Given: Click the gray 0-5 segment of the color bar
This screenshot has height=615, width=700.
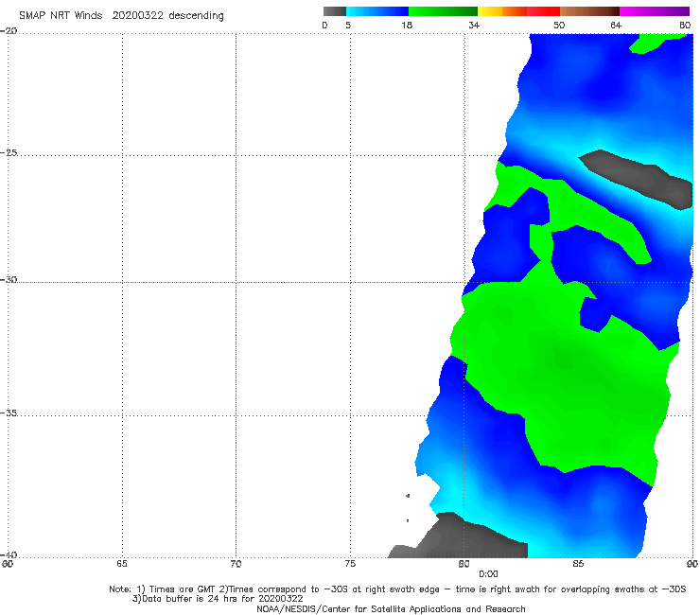Looking at the screenshot, I should coord(335,11).
